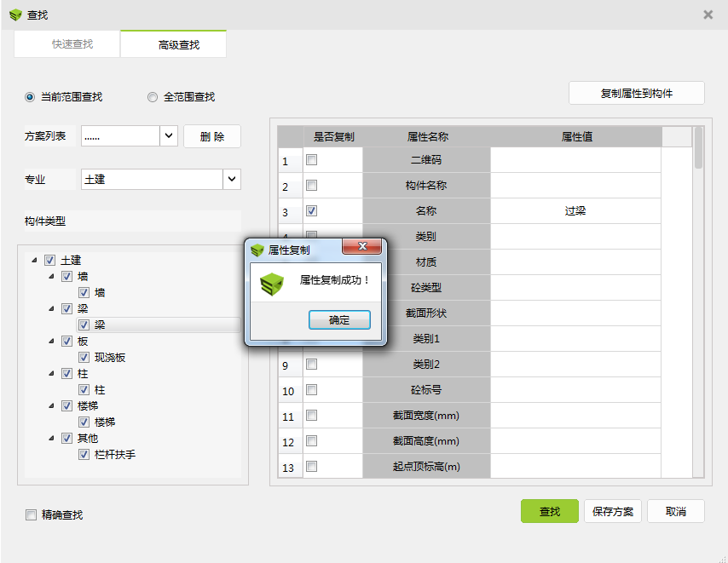This screenshot has width=728, height=563.
Task: Click the green logo beside 属性复制成功
Action: [x=272, y=284]
